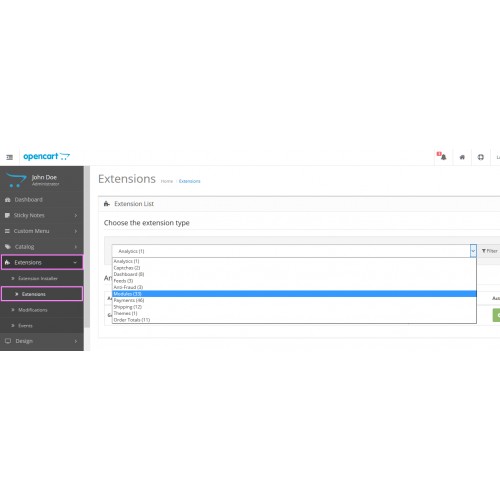
Task: Expand the Sticky Notes menu arrow
Action: point(76,216)
